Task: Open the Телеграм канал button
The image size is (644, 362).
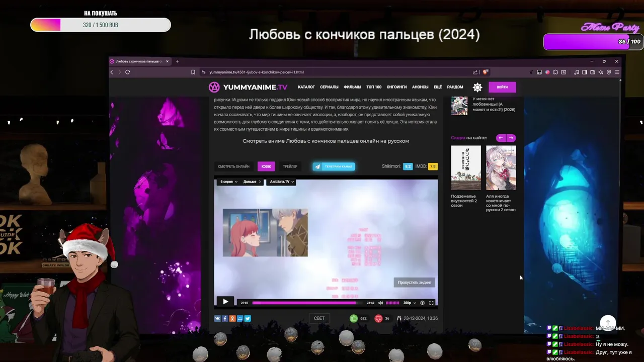Action: pos(334,166)
